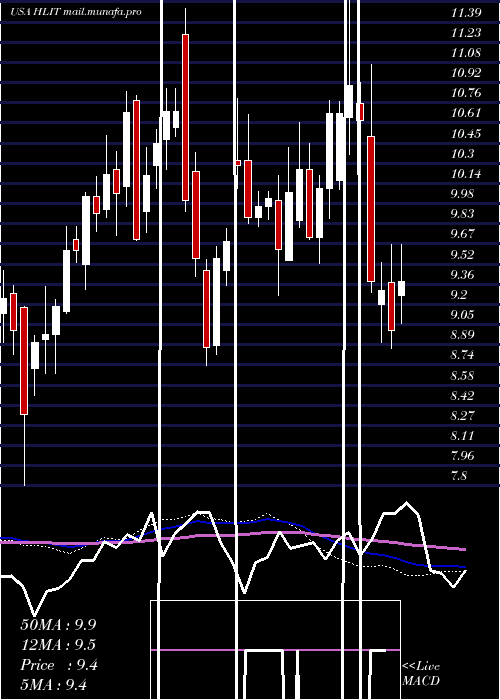
Task: Click the 9.2 price axis label
Action: click(x=459, y=295)
